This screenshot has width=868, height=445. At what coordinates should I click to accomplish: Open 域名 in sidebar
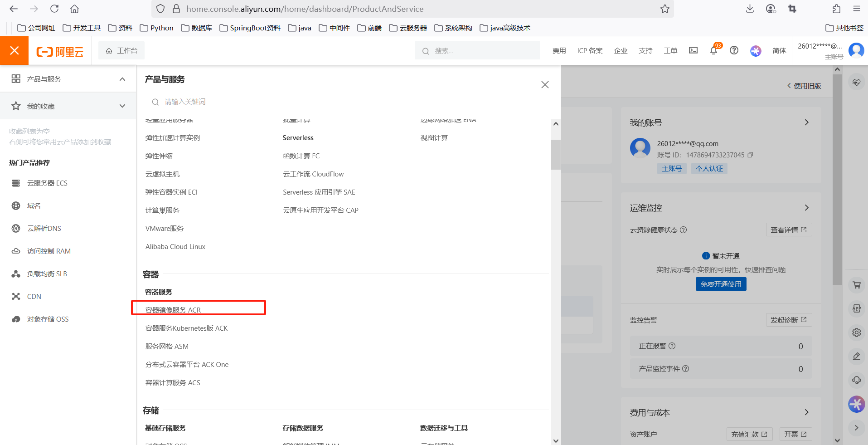pos(34,206)
